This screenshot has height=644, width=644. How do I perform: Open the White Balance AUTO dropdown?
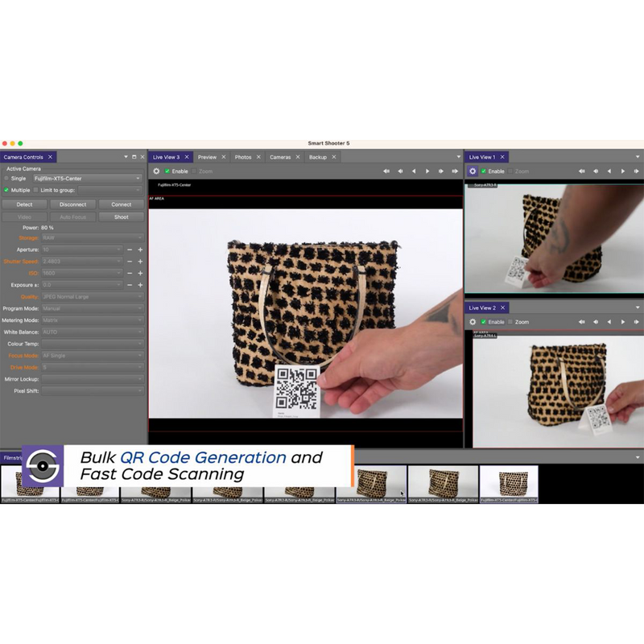(x=92, y=332)
